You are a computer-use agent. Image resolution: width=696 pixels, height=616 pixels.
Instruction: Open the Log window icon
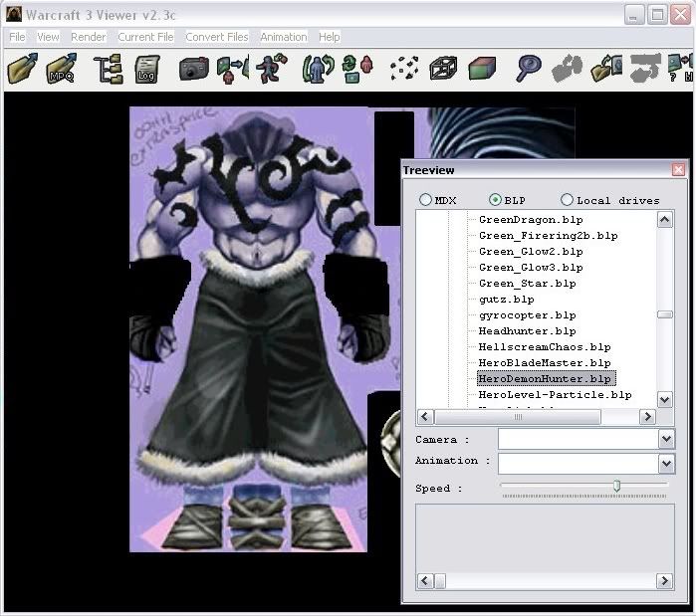[x=147, y=69]
